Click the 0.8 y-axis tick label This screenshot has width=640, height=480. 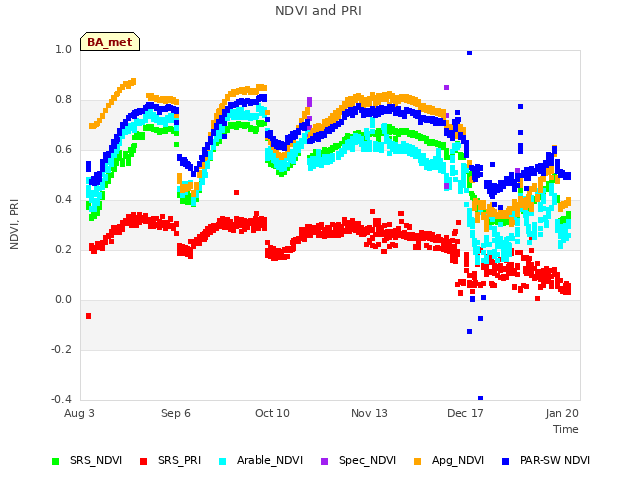click(63, 100)
